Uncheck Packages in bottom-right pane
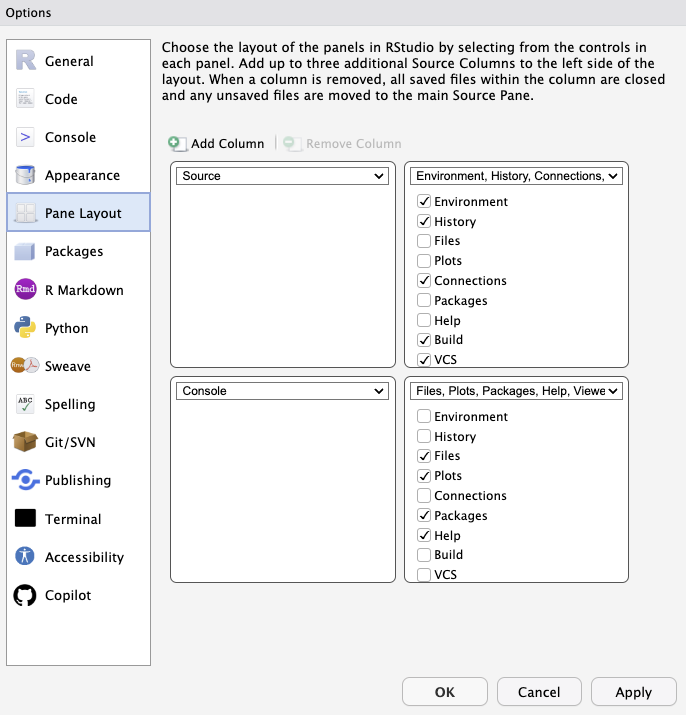This screenshot has width=686, height=715. tap(424, 515)
